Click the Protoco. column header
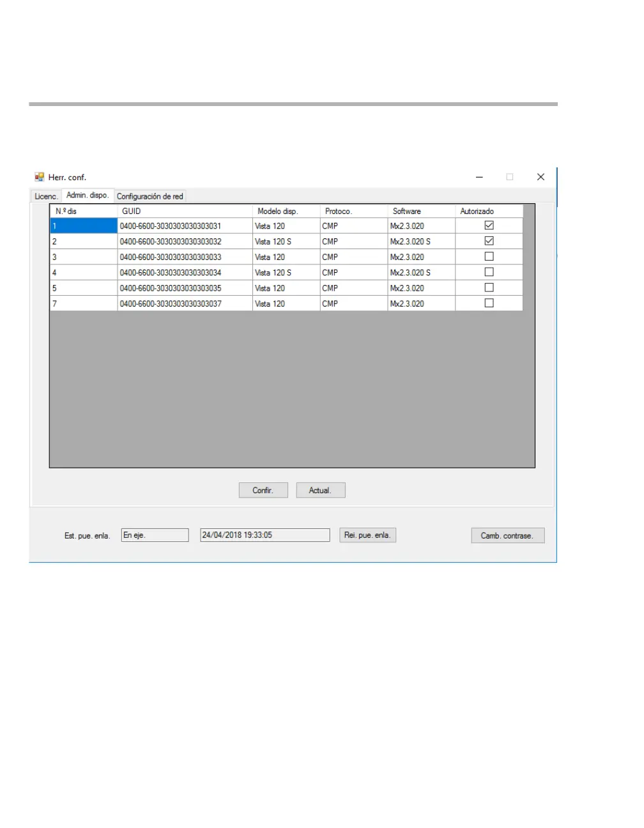This screenshot has height=828, width=644. click(354, 211)
